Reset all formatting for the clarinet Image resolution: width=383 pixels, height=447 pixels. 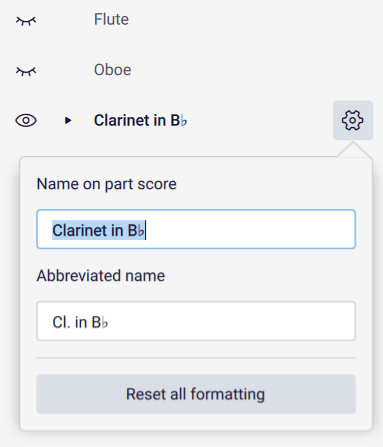click(x=196, y=394)
